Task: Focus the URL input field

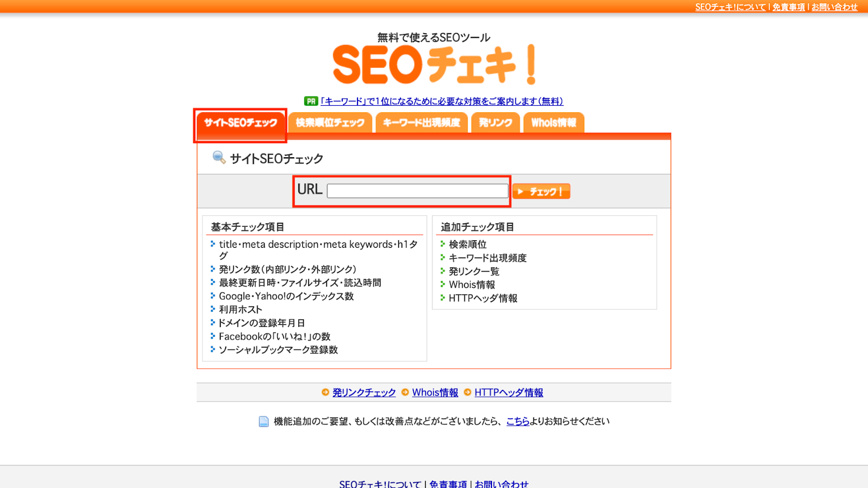Action: click(x=418, y=191)
